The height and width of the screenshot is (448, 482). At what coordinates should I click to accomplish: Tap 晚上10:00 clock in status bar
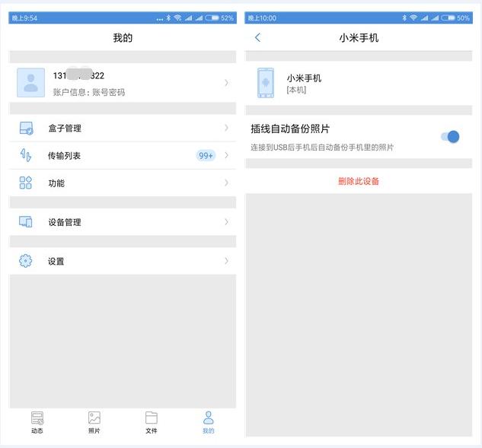pos(262,18)
